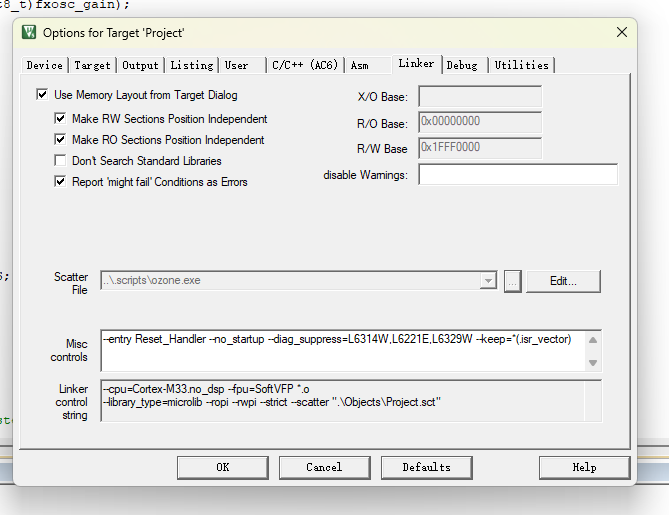Click the Misc controls scroll down arrow
The image size is (669, 515).
[x=593, y=363]
